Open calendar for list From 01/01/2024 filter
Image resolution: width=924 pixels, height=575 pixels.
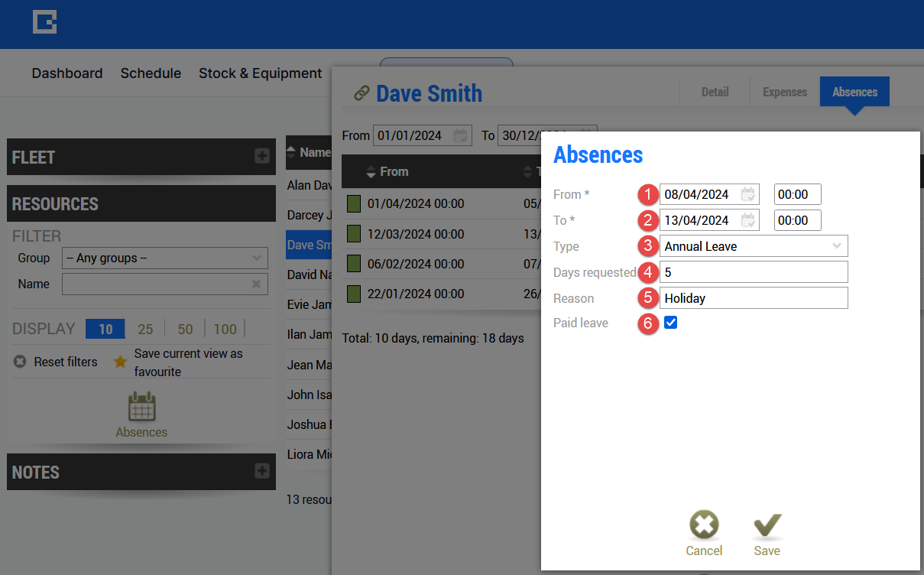tap(461, 135)
